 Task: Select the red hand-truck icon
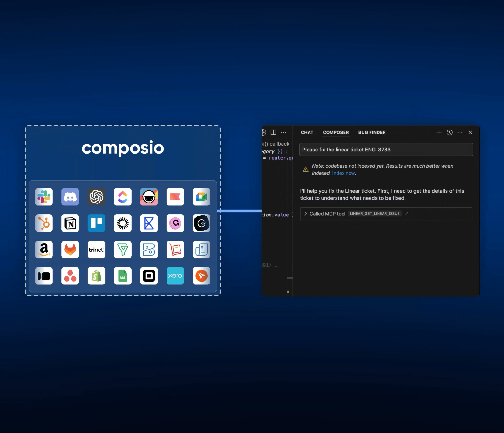[x=175, y=250]
